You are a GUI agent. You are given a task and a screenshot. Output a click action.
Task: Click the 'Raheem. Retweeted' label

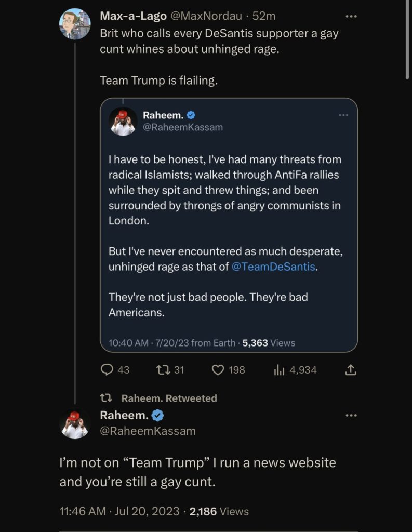tap(169, 398)
